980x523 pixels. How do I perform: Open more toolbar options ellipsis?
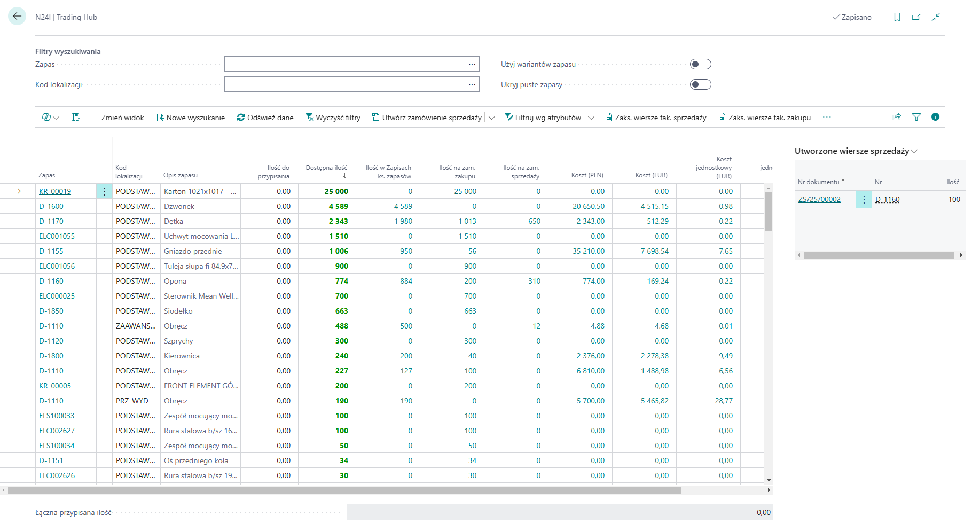[x=827, y=117]
